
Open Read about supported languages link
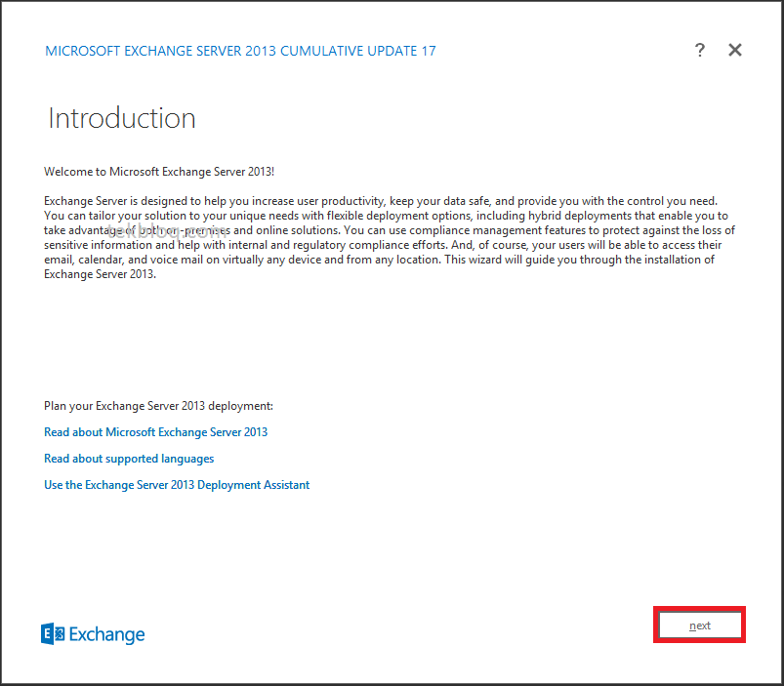(129, 459)
